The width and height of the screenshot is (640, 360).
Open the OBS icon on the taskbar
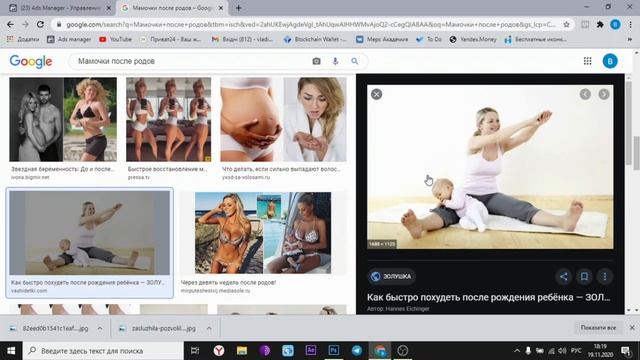click(x=402, y=351)
